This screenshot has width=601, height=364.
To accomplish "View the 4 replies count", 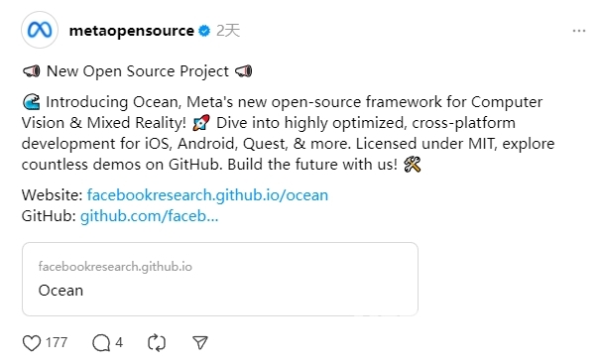I will tap(119, 342).
